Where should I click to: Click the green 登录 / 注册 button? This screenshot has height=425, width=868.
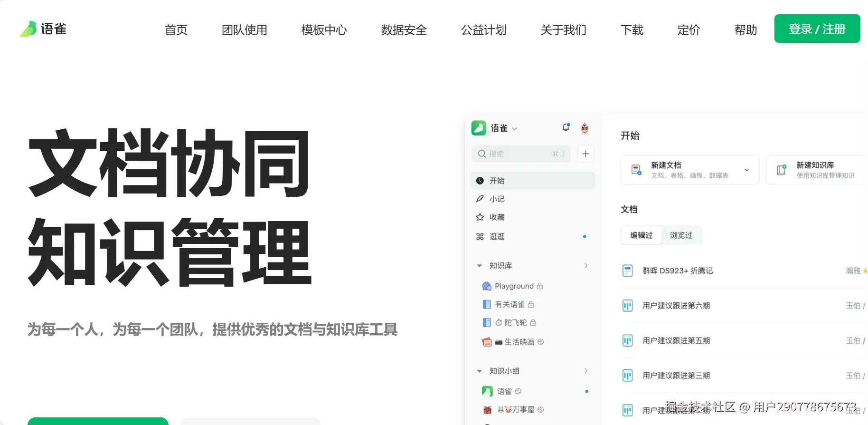click(817, 29)
